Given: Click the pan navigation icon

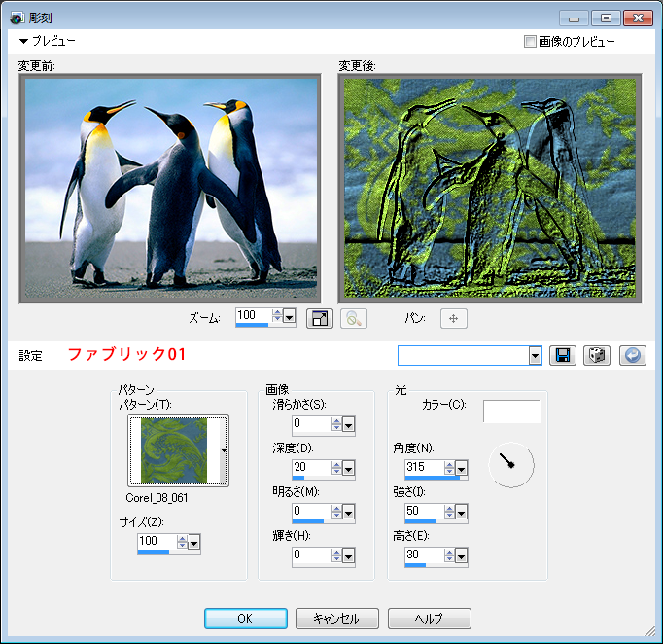Looking at the screenshot, I should pos(453,318).
